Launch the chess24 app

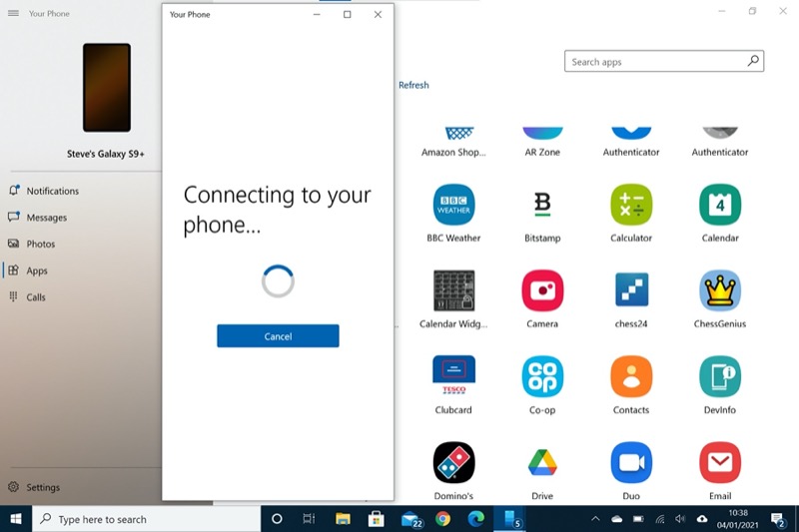[x=631, y=289]
